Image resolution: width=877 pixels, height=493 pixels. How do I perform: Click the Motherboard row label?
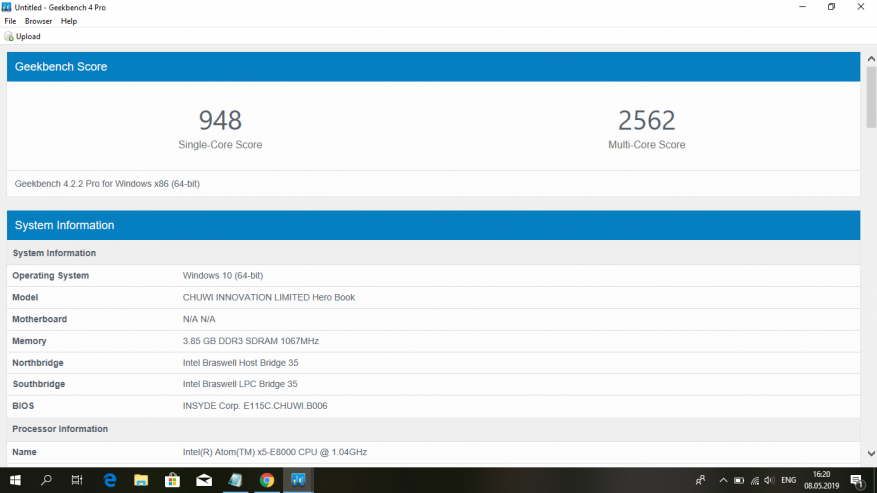pos(40,319)
